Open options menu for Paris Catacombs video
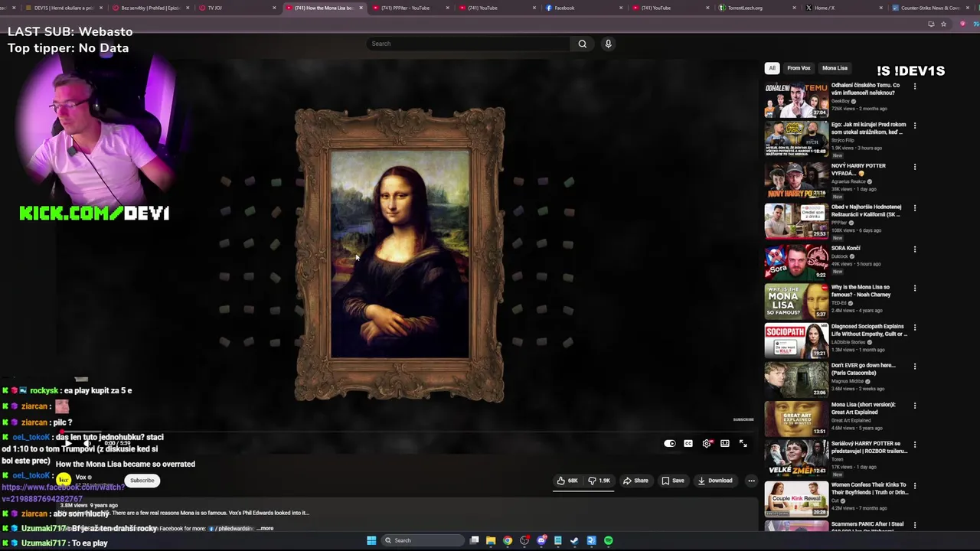Screen dimensions: 980x551 pyautogui.click(x=915, y=367)
